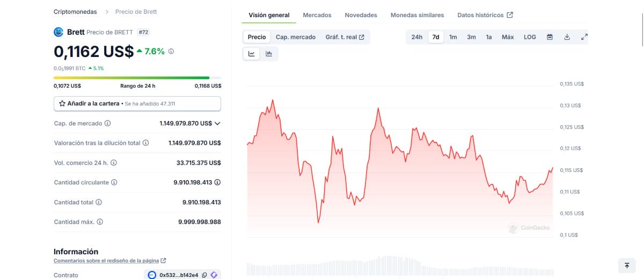Open the Monedas similares tab

(x=417, y=15)
